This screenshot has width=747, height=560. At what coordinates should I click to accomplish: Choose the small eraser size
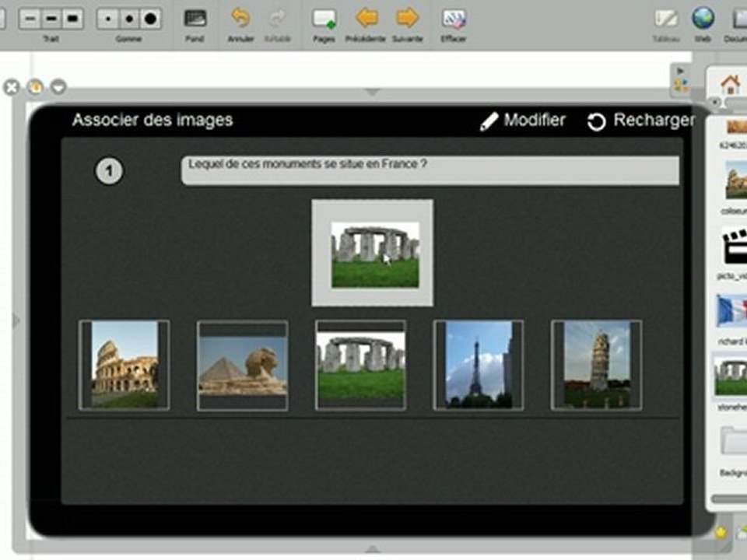[108, 19]
